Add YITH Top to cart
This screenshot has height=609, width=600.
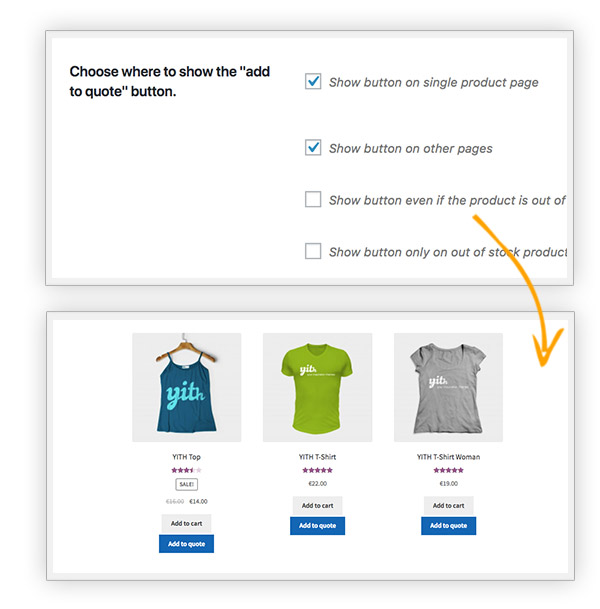pyautogui.click(x=186, y=524)
